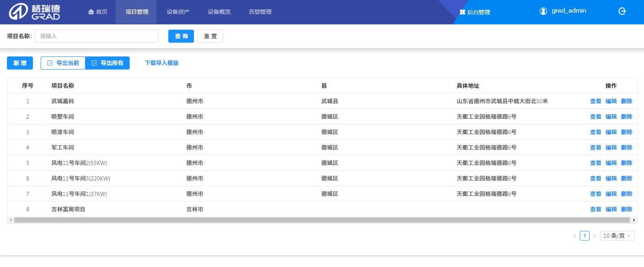The height and width of the screenshot is (267, 644).
Task: Expand the 10 条/页 page size dropdown
Action: pos(617,236)
